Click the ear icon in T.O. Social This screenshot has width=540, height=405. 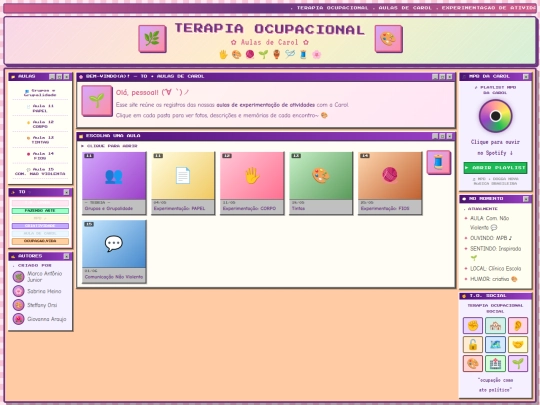[x=518, y=325]
